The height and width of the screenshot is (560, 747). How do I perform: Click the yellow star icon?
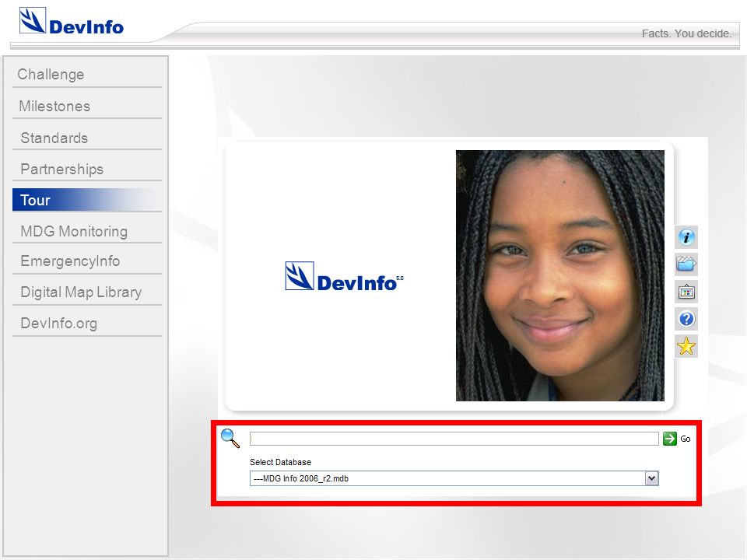click(686, 346)
